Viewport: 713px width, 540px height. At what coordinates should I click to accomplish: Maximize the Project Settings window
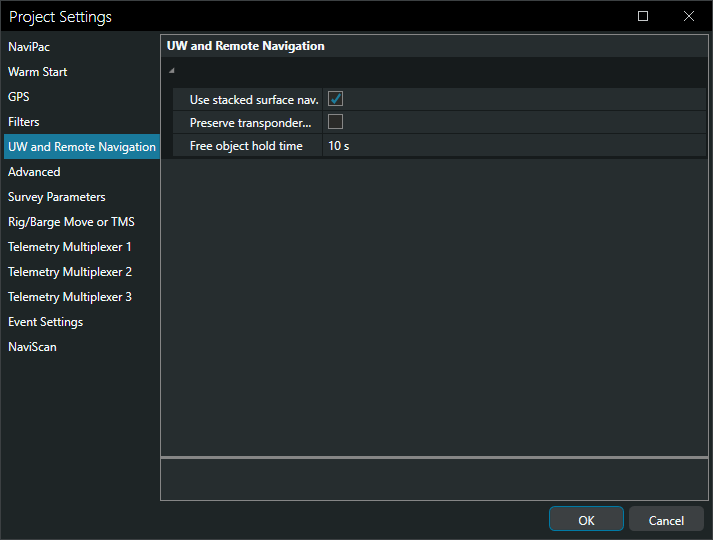643,16
